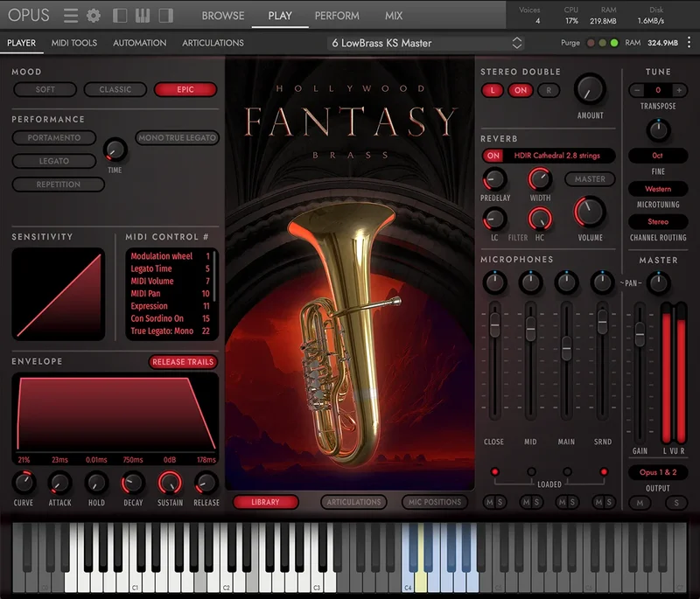Open the three-dot options menu
The height and width of the screenshot is (599, 700).
(x=689, y=42)
